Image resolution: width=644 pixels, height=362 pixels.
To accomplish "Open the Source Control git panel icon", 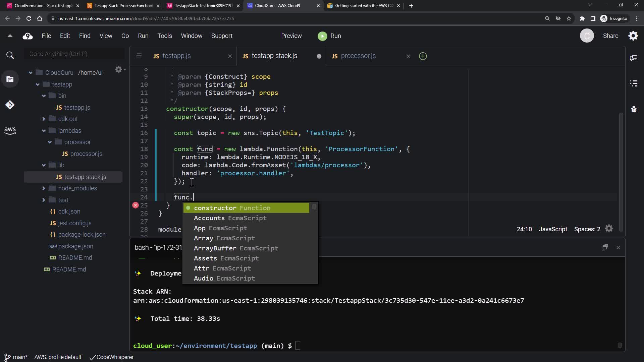I will coord(10,105).
